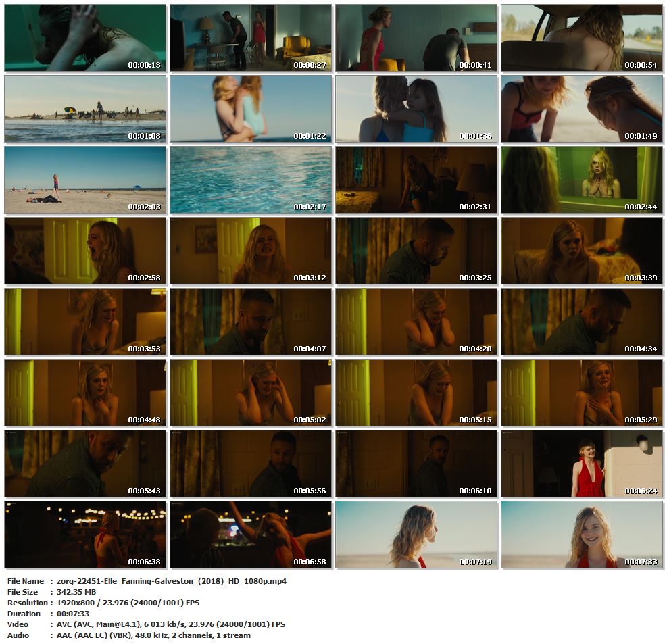Viewport: 667px width, 644px height.
Task: Open the string lights frame at 00:06:38
Action: coord(85,535)
